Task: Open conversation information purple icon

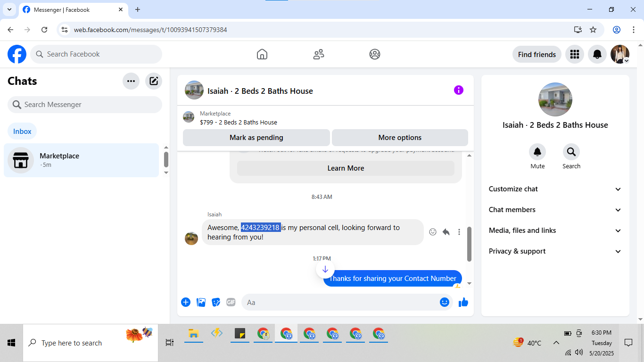Action: click(459, 90)
